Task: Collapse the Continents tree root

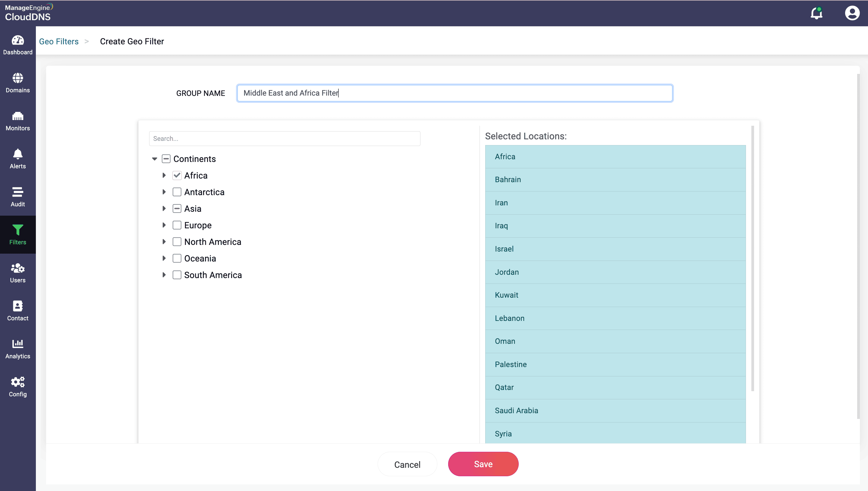Action: point(154,159)
